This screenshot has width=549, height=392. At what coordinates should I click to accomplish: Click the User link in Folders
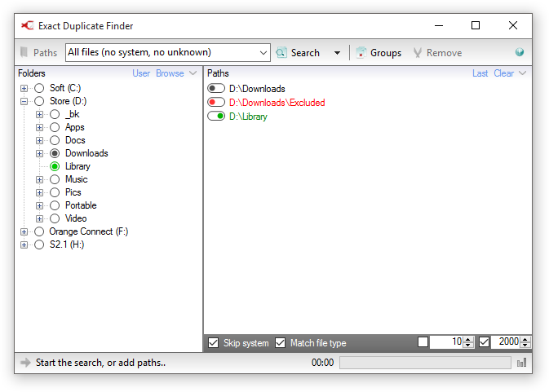tap(141, 73)
